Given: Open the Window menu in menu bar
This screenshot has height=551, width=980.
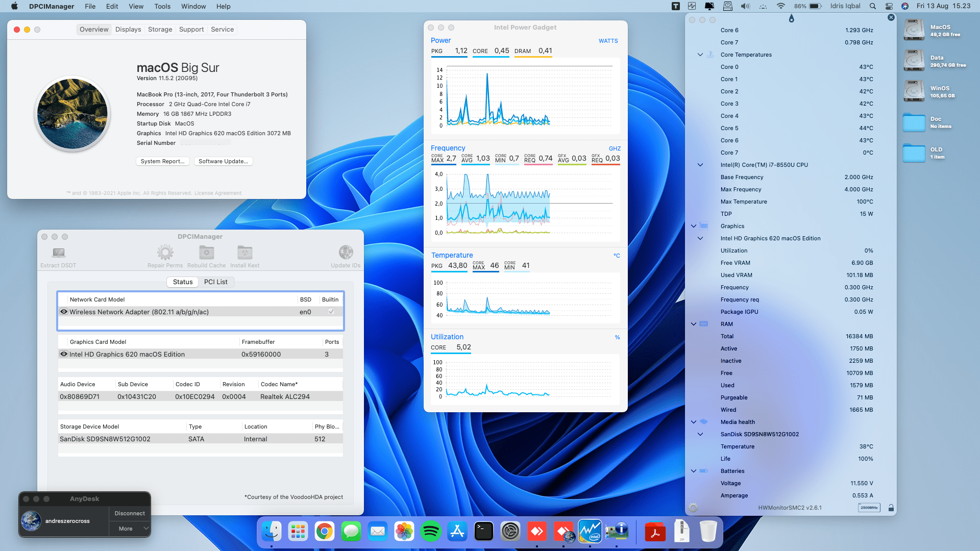Looking at the screenshot, I should (x=193, y=6).
